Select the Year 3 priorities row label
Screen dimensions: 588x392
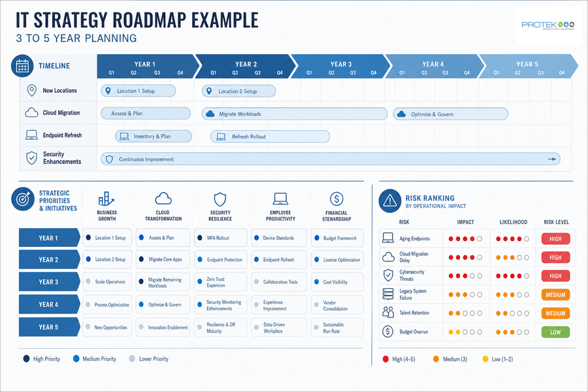coord(50,282)
